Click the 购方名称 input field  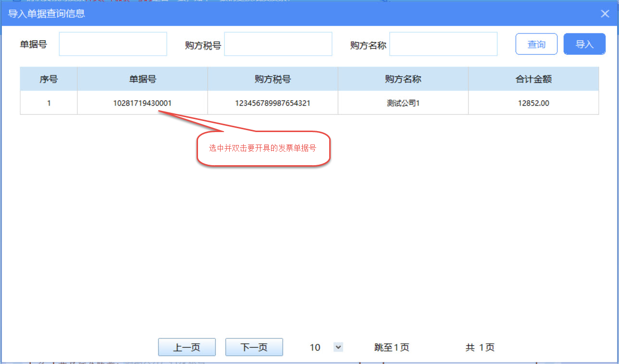click(x=444, y=44)
